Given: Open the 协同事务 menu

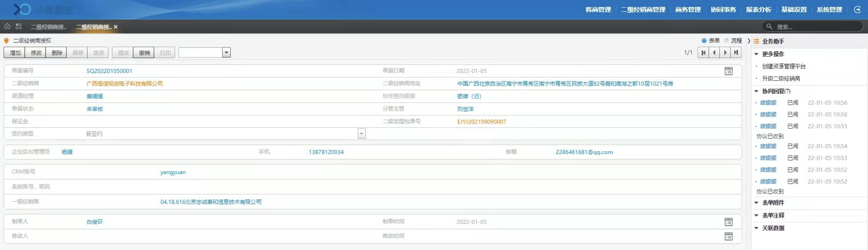Looking at the screenshot, I should (723, 10).
